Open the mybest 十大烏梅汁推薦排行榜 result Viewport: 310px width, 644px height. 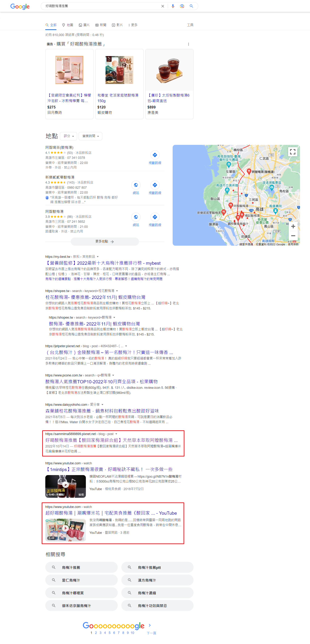tap(103, 263)
